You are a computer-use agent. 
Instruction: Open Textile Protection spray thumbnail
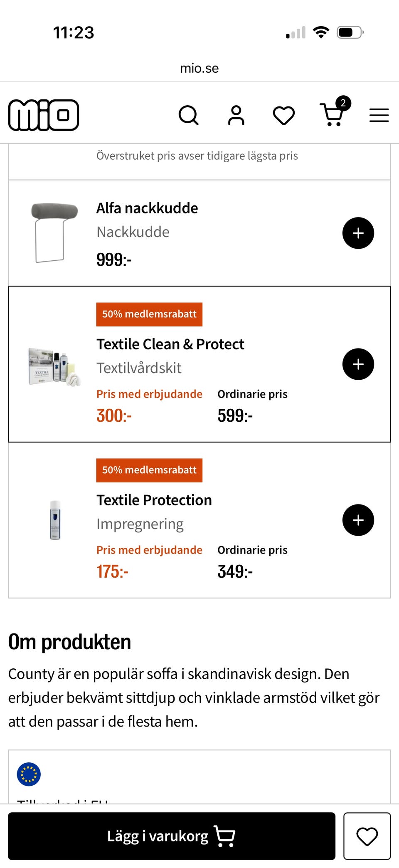(x=55, y=520)
